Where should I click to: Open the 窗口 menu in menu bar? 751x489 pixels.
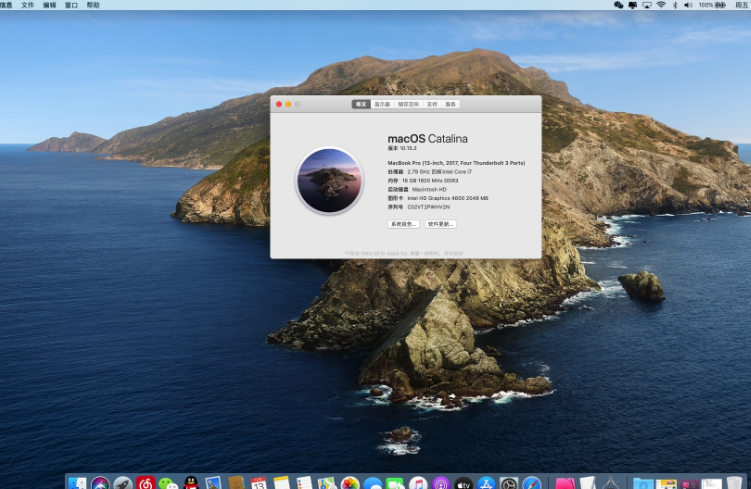point(71,5)
